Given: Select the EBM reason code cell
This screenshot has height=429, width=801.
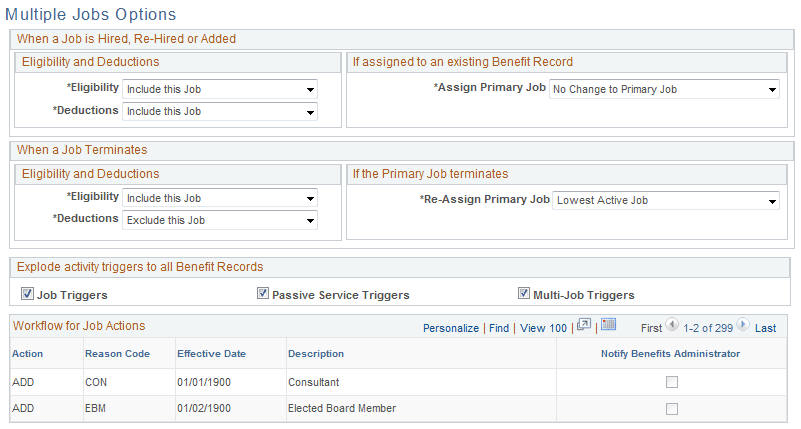Looking at the screenshot, I should pyautogui.click(x=96, y=409).
